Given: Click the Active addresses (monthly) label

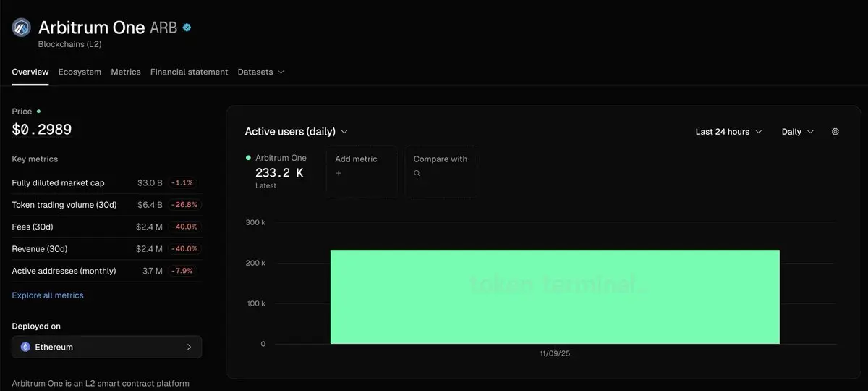Looking at the screenshot, I should pyautogui.click(x=64, y=271).
